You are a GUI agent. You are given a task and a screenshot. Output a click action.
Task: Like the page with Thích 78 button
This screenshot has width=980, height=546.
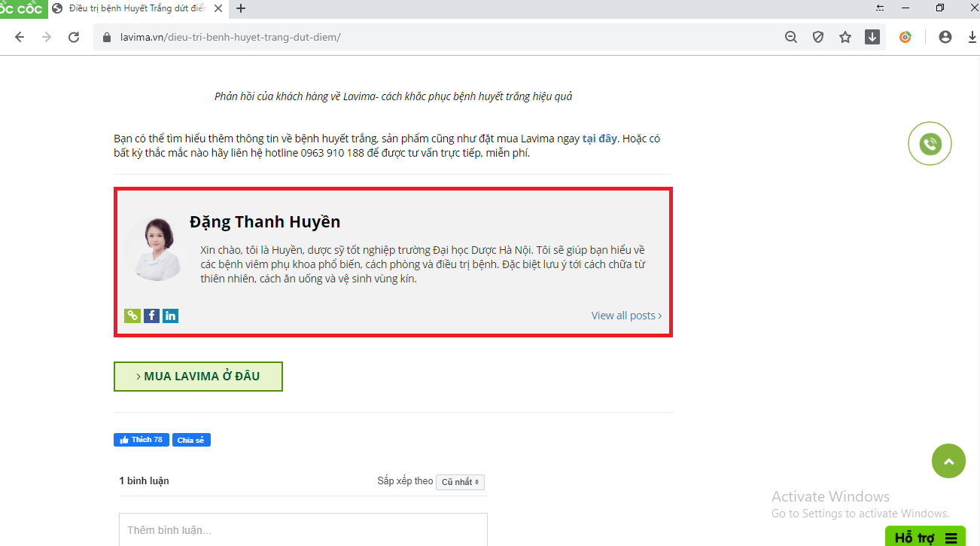[x=142, y=440]
